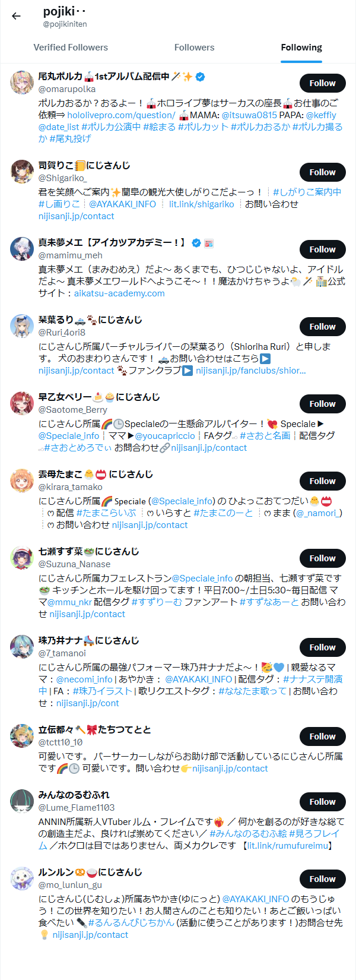This screenshot has height=980, width=356.
Task: Open ルンルン's profile avatar
Action: point(22,878)
